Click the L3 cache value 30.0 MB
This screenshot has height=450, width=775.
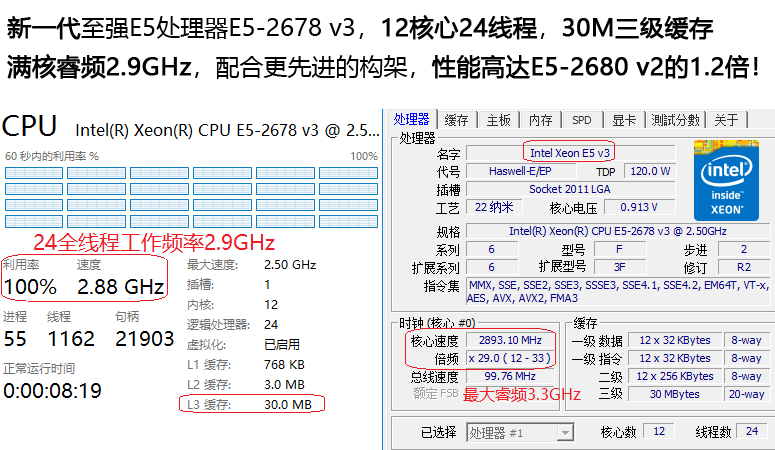pos(288,405)
